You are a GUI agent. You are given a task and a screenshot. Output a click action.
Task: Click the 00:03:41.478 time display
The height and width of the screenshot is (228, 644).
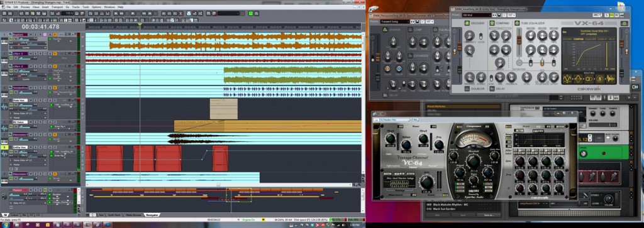(x=40, y=26)
